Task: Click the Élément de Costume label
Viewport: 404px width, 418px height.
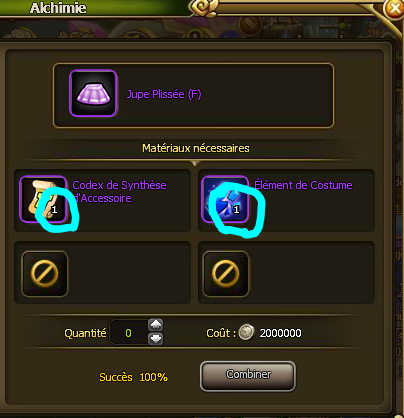Action: point(303,185)
